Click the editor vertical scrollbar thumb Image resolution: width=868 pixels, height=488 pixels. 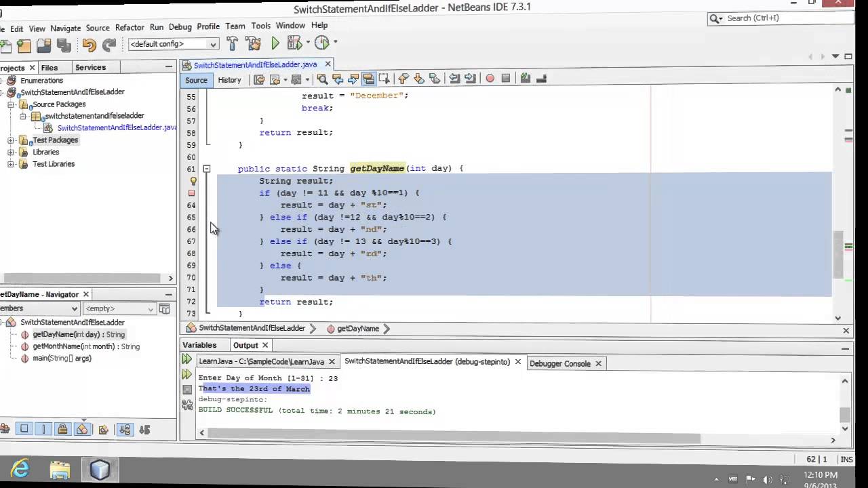pos(838,254)
